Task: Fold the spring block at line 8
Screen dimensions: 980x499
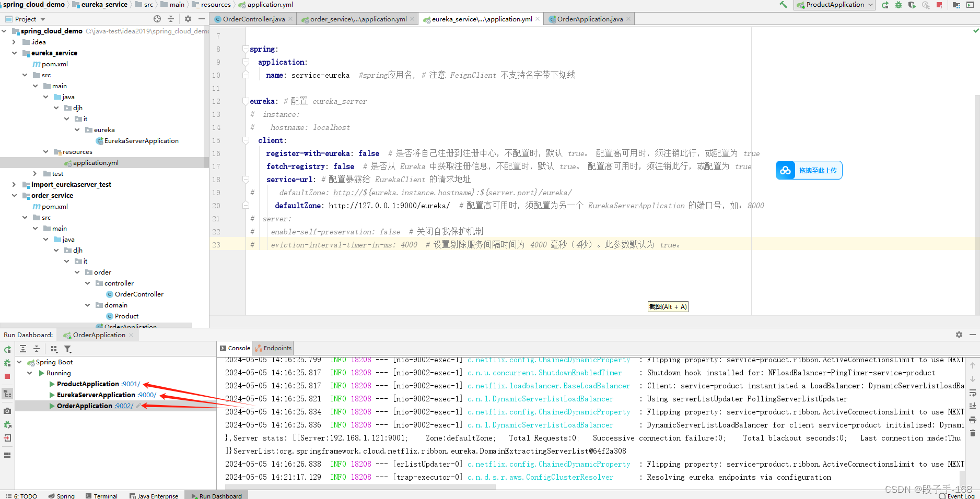Action: coord(246,49)
